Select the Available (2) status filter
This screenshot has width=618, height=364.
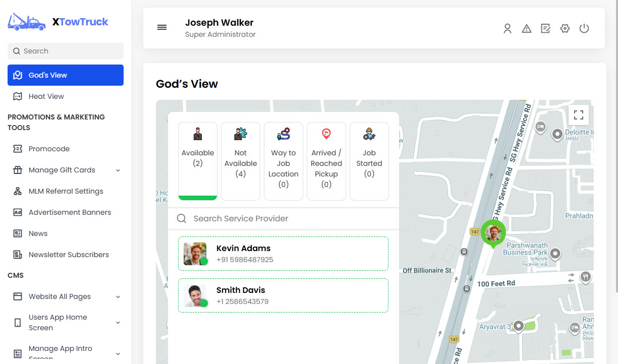(198, 160)
